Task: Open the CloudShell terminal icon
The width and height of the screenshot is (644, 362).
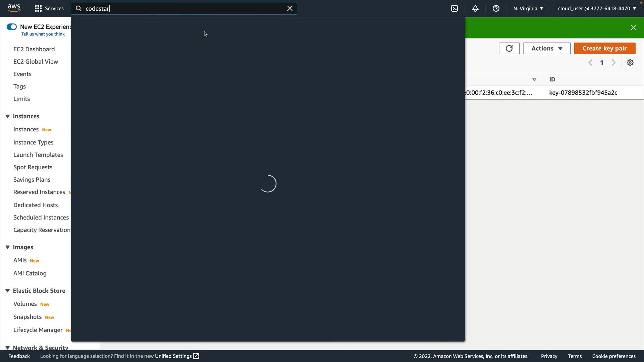Action: (454, 8)
